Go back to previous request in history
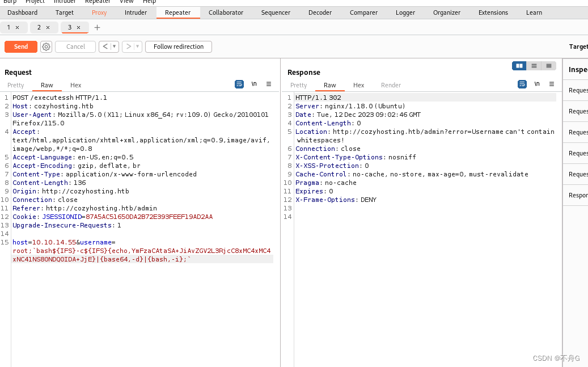The height and width of the screenshot is (367, 588). coord(105,47)
